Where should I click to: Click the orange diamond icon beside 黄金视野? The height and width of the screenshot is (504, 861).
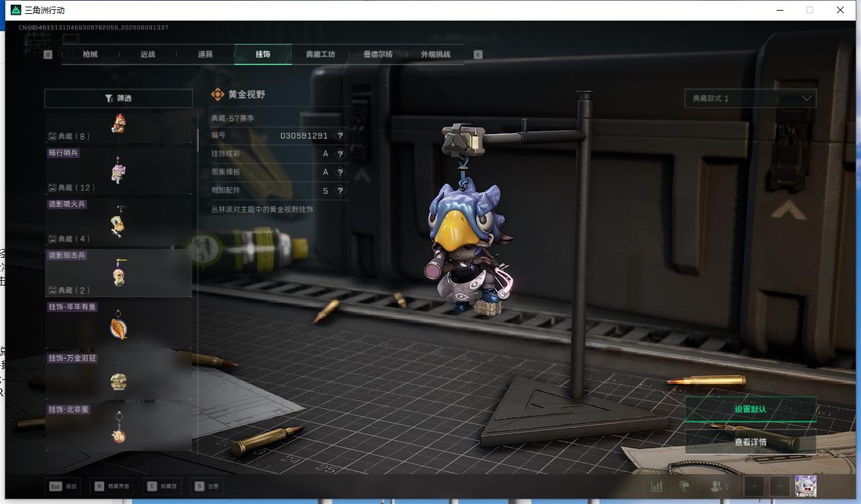(217, 95)
